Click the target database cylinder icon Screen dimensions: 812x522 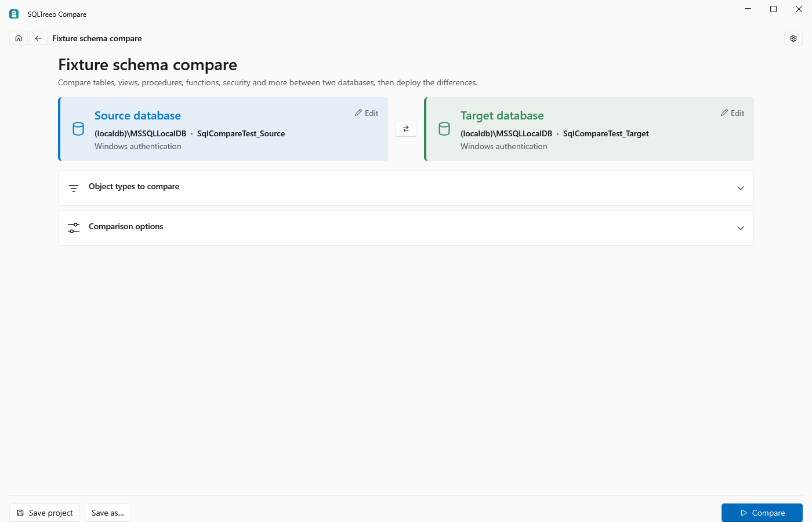(444, 129)
